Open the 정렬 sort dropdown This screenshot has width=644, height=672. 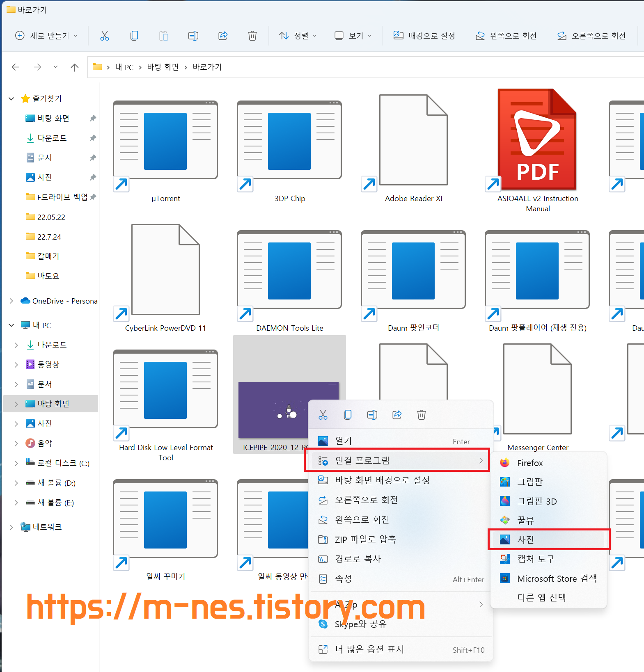coord(298,36)
